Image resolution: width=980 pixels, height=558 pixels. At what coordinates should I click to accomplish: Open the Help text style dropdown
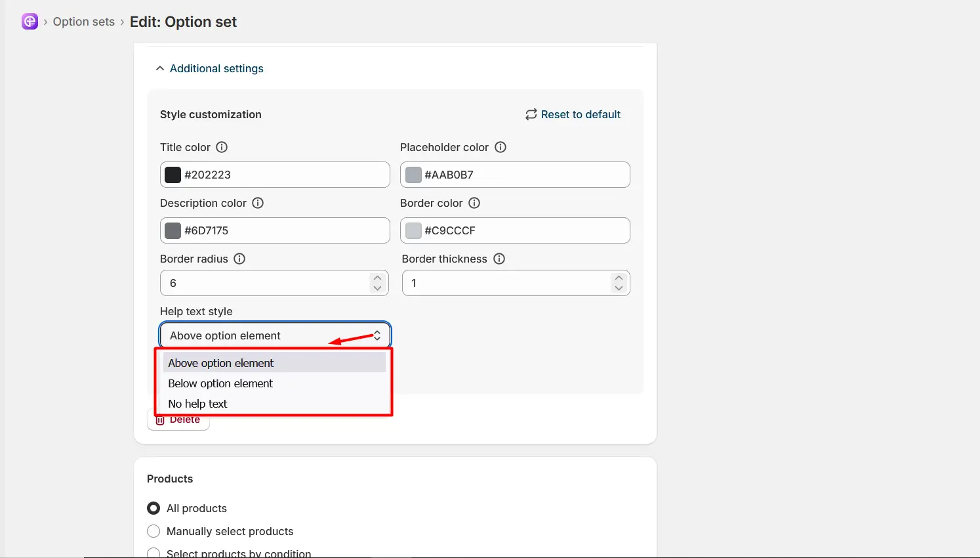[276, 335]
